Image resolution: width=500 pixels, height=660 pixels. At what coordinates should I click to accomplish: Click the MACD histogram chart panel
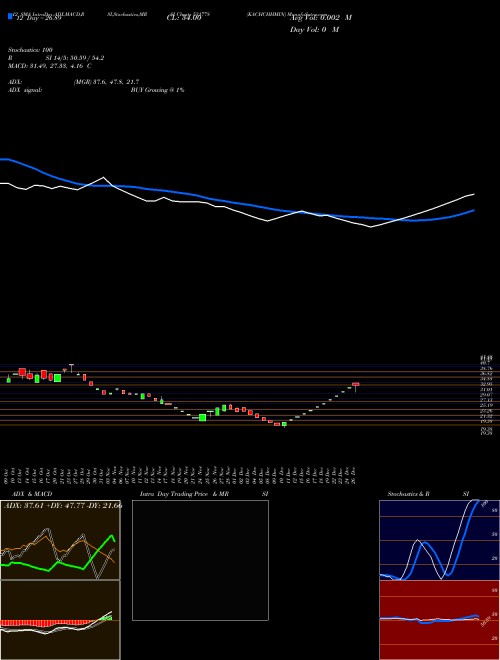(x=60, y=620)
